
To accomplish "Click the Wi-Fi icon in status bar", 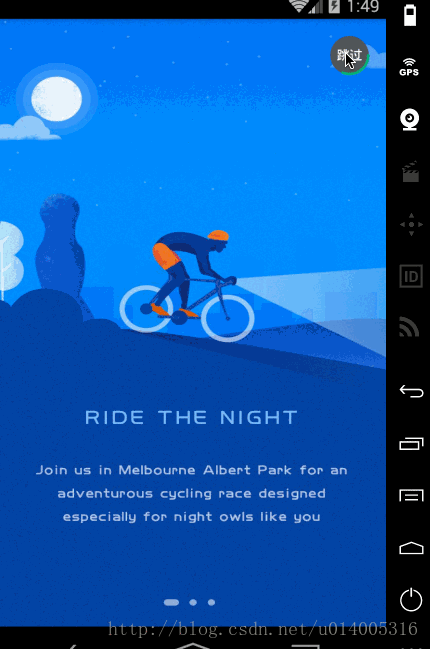I will pos(299,6).
